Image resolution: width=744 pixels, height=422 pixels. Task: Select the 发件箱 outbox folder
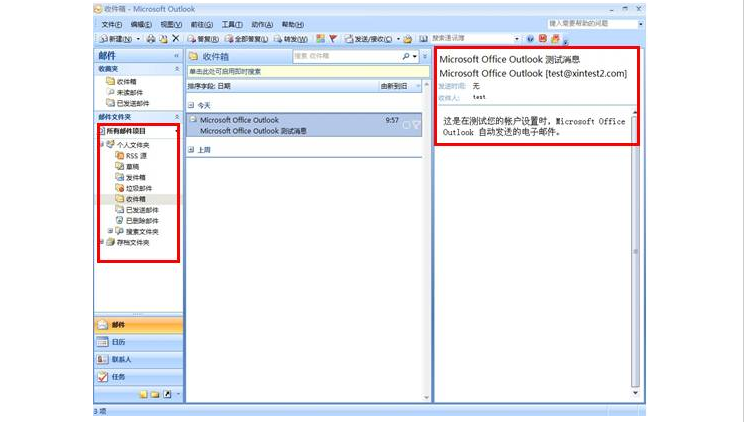pyautogui.click(x=131, y=178)
